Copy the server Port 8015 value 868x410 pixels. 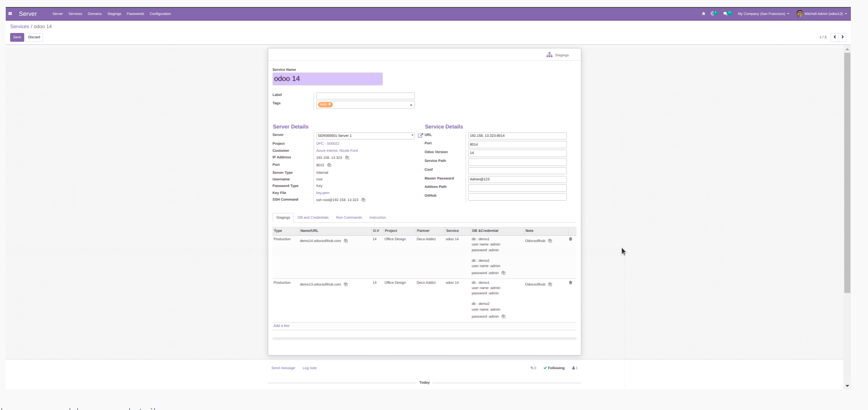click(329, 165)
